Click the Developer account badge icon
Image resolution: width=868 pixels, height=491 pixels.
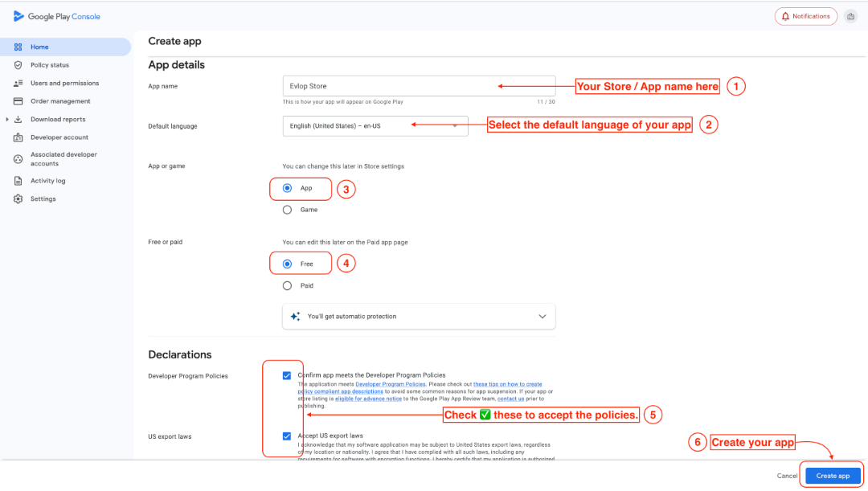tap(18, 137)
